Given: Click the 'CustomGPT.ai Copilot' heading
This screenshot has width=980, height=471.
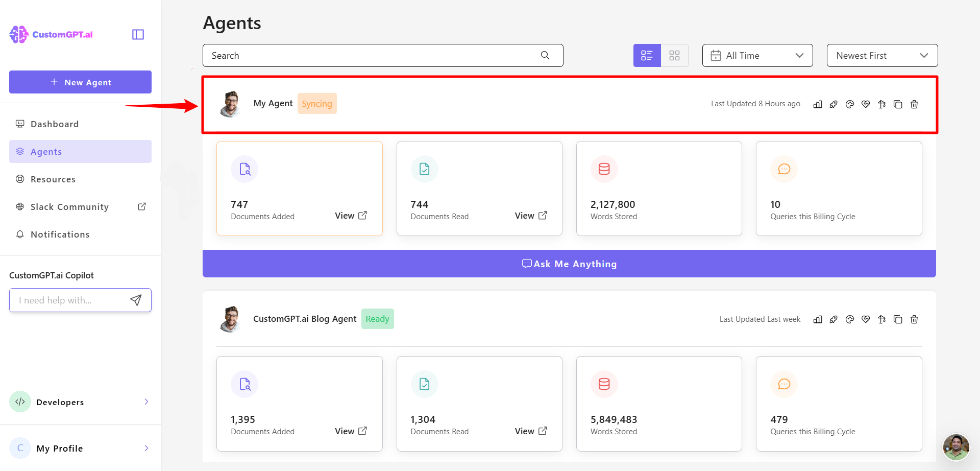Looking at the screenshot, I should point(52,275).
